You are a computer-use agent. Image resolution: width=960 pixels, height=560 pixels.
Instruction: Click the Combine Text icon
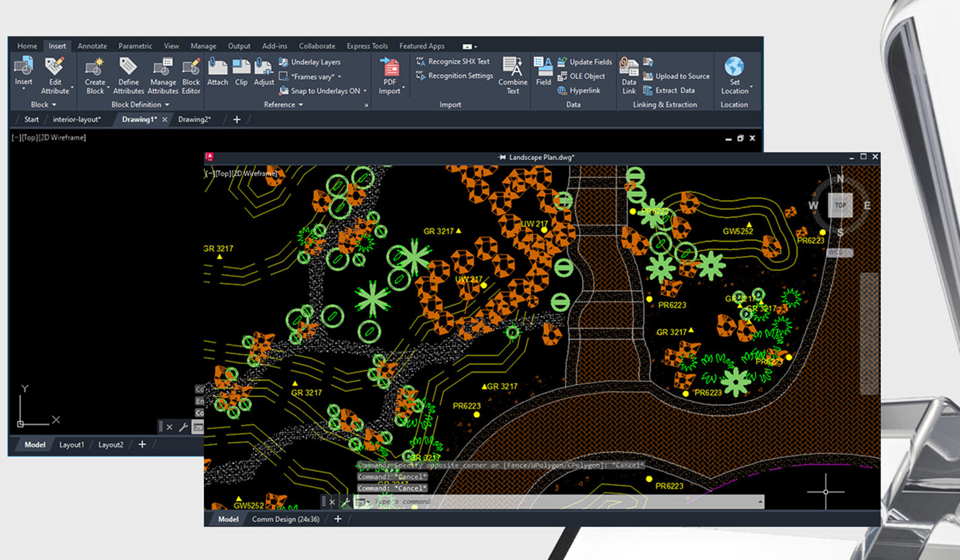[513, 67]
